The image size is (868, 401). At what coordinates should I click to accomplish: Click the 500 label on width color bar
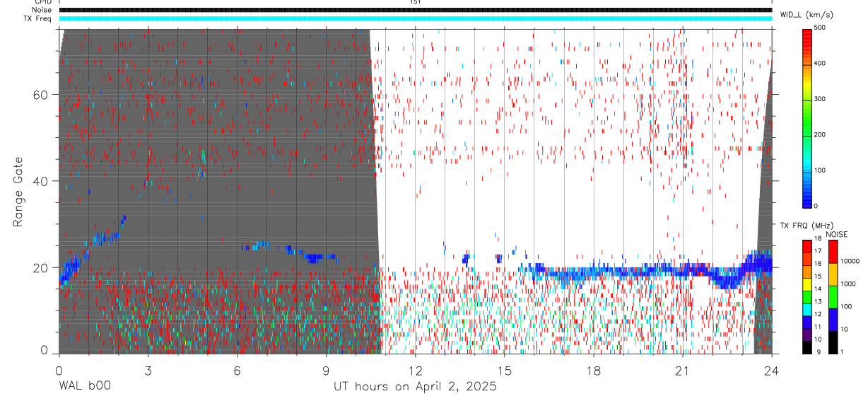820,28
